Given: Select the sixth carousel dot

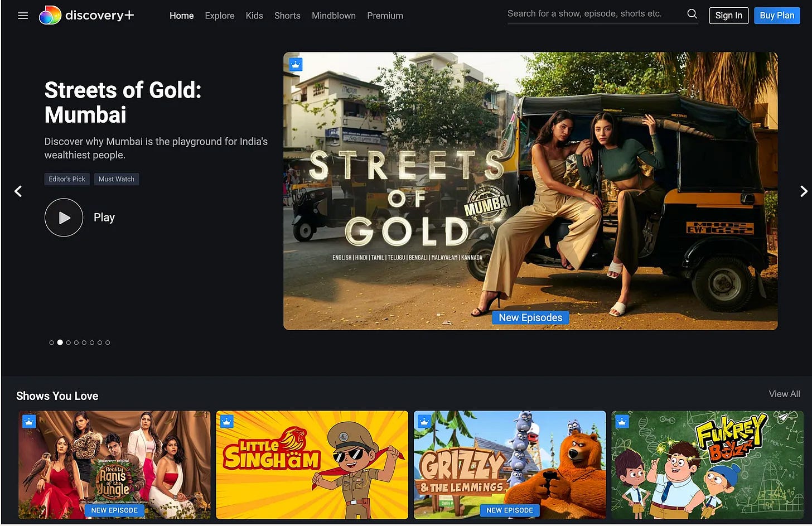Looking at the screenshot, I should (x=92, y=342).
